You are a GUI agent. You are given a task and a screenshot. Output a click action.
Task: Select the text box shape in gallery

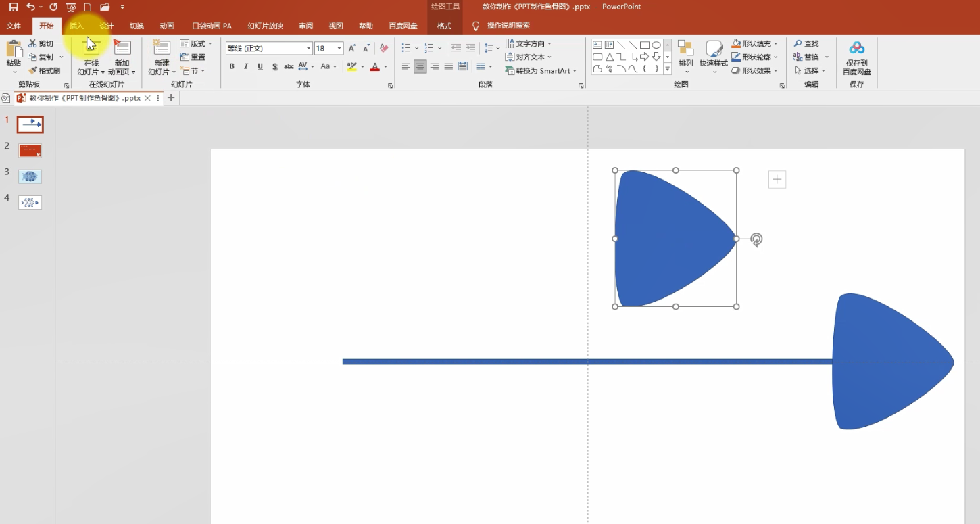pos(597,45)
